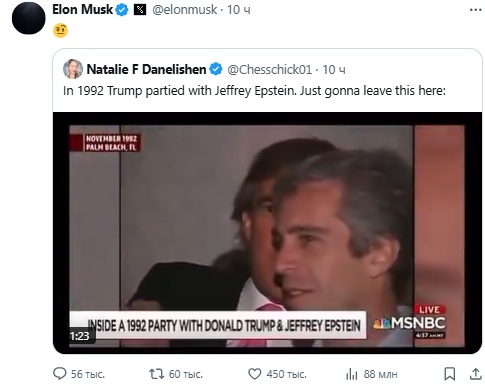Click the X affiliation badge icon

coord(140,10)
